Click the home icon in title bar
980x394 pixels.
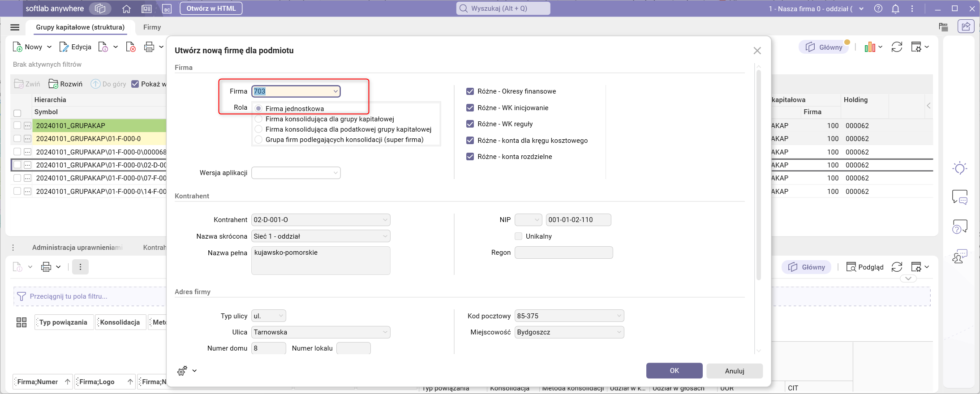point(126,9)
